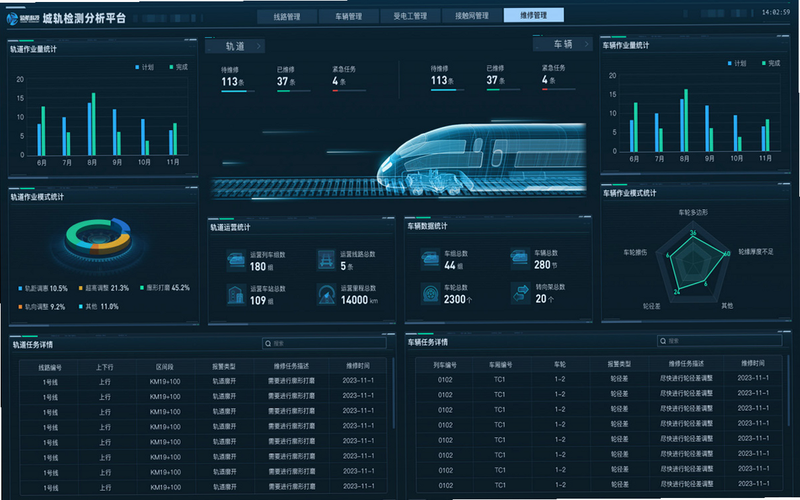
Task: Click 报警类型 header in 轨道任务详情 table
Action: [224, 366]
